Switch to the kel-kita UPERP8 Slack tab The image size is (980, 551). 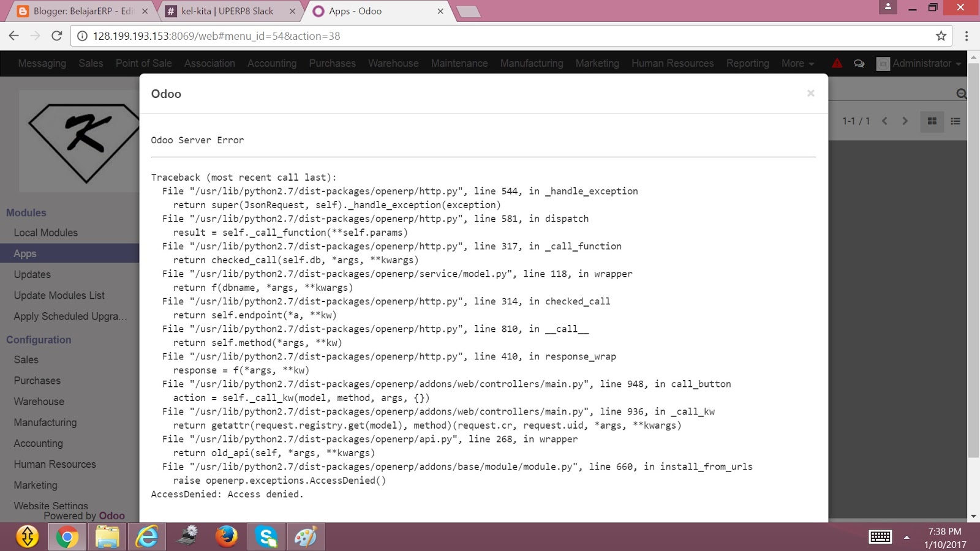click(227, 10)
